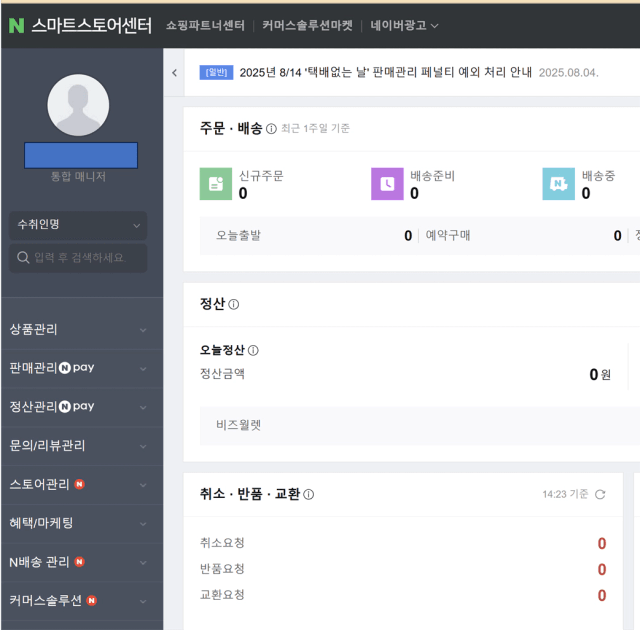Focus the 입력 후 검색하세요 search field
This screenshot has height=630, width=640.
click(78, 258)
